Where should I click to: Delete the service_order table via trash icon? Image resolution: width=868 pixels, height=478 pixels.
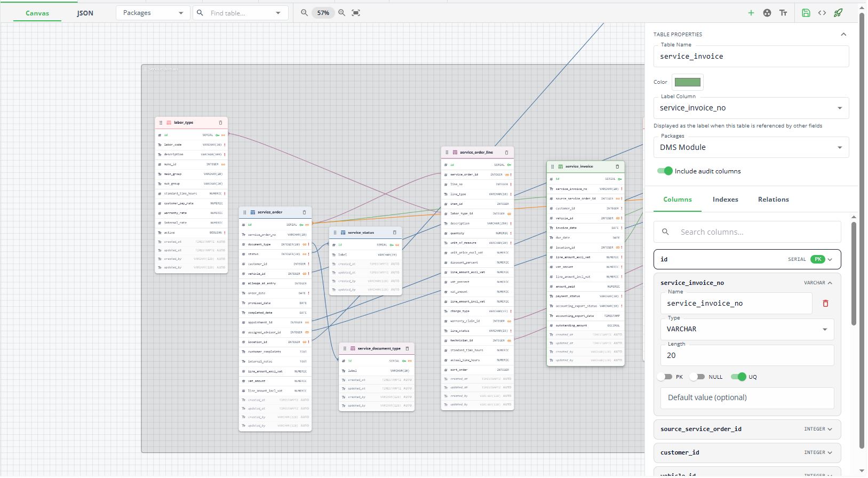(305, 212)
